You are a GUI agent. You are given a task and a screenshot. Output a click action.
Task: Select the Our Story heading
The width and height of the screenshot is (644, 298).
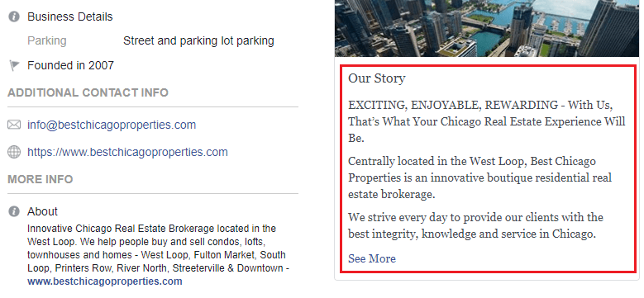(x=377, y=78)
